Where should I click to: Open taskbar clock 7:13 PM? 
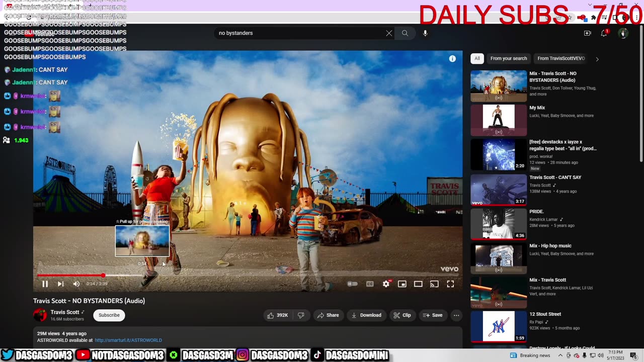[615, 355]
